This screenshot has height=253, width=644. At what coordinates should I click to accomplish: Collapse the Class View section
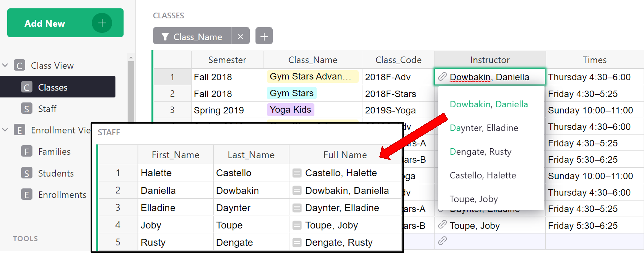[x=5, y=65]
